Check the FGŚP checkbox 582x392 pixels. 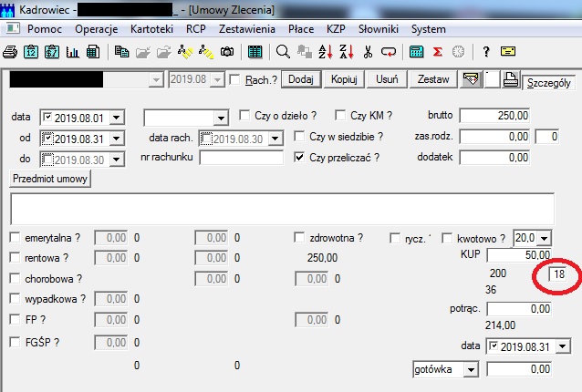point(15,342)
